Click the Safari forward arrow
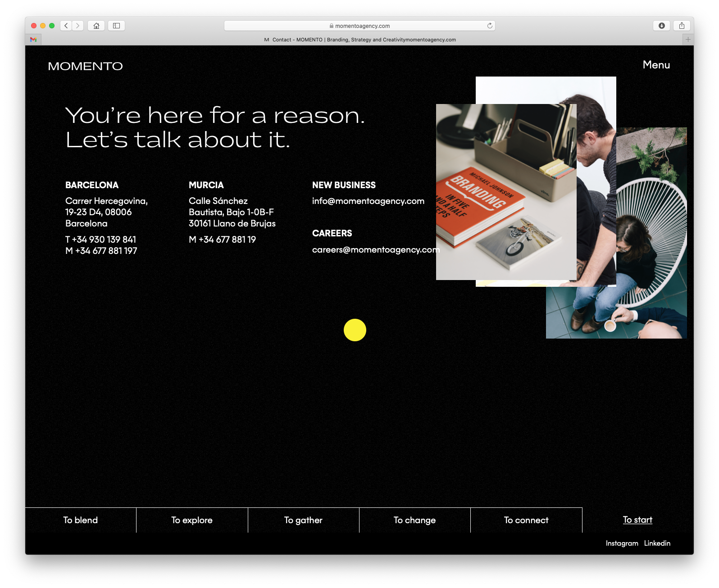Screen dimensions: 719x588 (78, 26)
